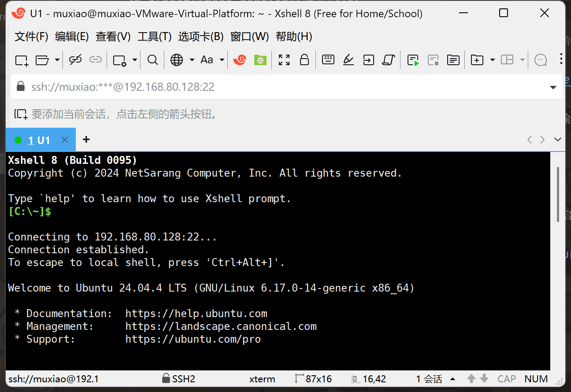Screen dimensions: 571x392
Task: Open the 文件(F) menu
Action: [31, 37]
